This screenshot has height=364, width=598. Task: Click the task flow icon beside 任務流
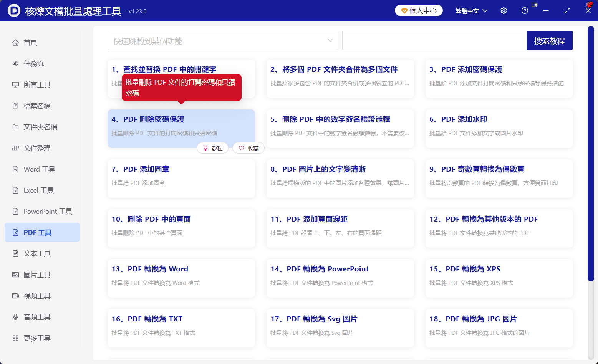pyautogui.click(x=15, y=63)
